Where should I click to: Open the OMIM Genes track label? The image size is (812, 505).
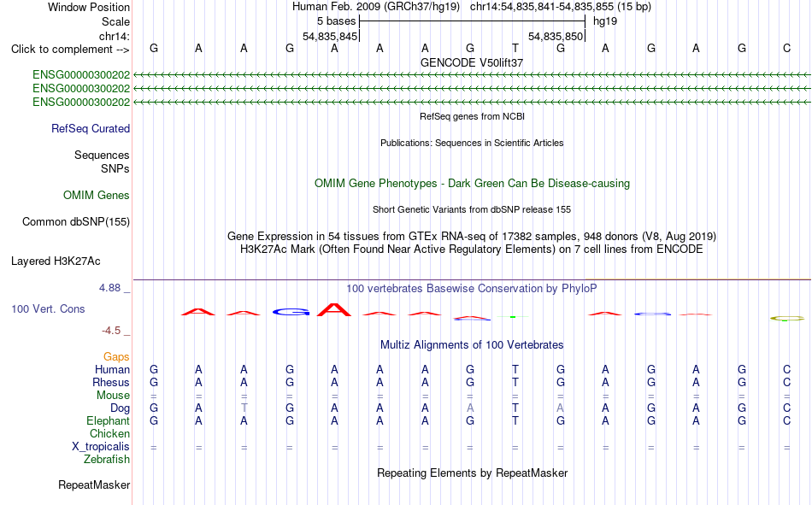[97, 196]
